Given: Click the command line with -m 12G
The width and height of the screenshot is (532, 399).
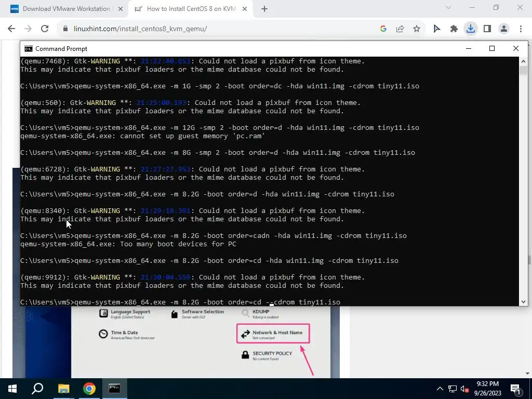Looking at the screenshot, I should pyautogui.click(x=220, y=128).
